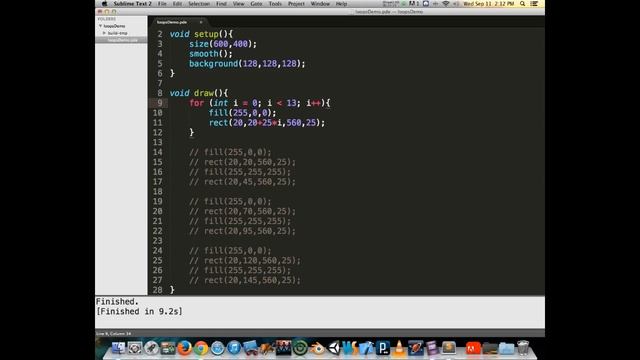Open the P. application icon in dock

tap(383, 348)
